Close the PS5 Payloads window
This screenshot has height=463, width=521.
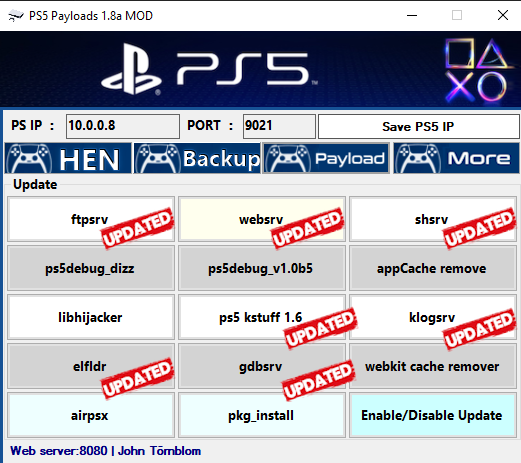(x=503, y=15)
